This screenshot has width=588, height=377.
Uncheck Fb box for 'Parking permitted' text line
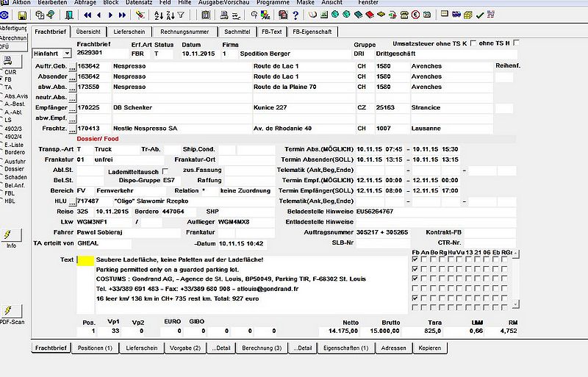(415, 269)
